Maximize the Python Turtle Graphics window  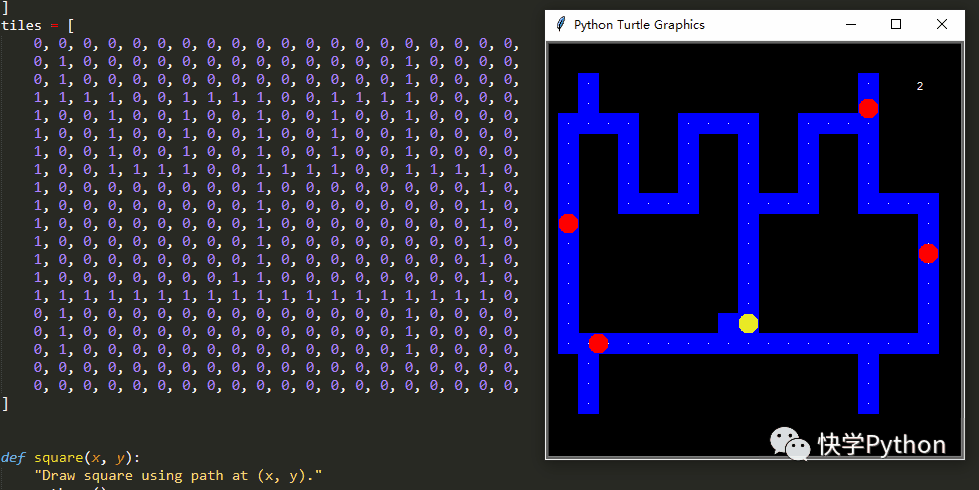click(896, 24)
